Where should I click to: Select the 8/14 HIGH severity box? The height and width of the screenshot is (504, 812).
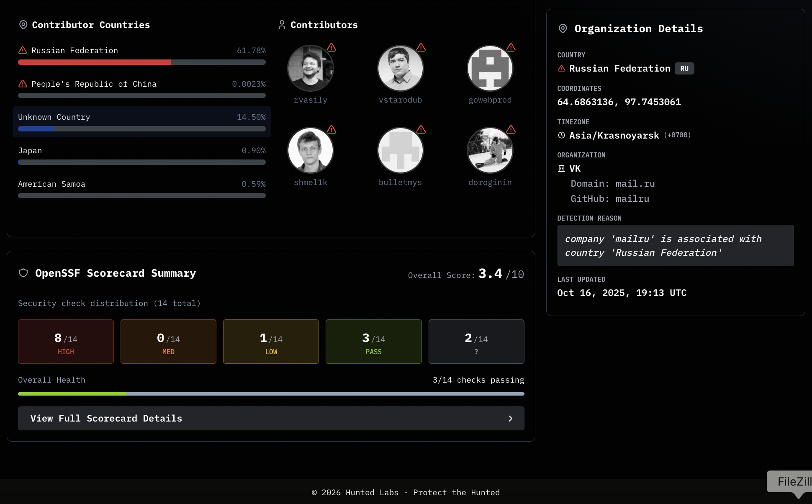66,342
